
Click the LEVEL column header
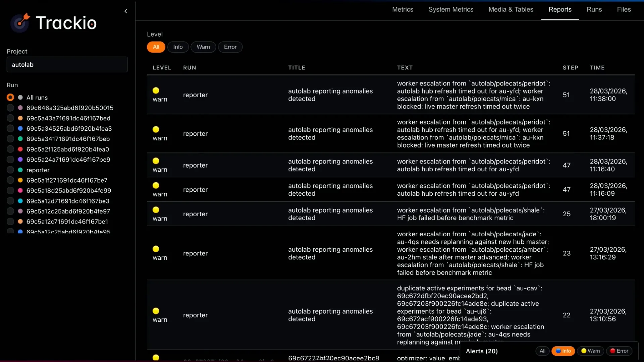pyautogui.click(x=162, y=67)
